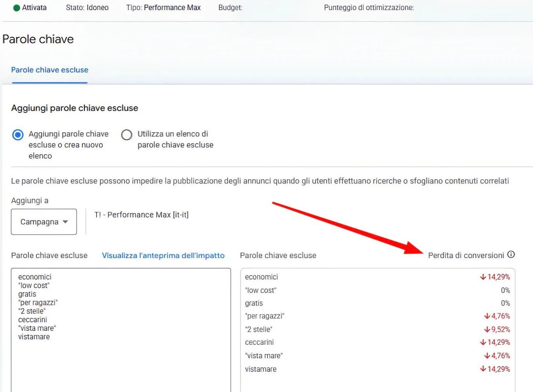
Task: Click the 'Stato: Idoneo' label
Action: (87, 7)
